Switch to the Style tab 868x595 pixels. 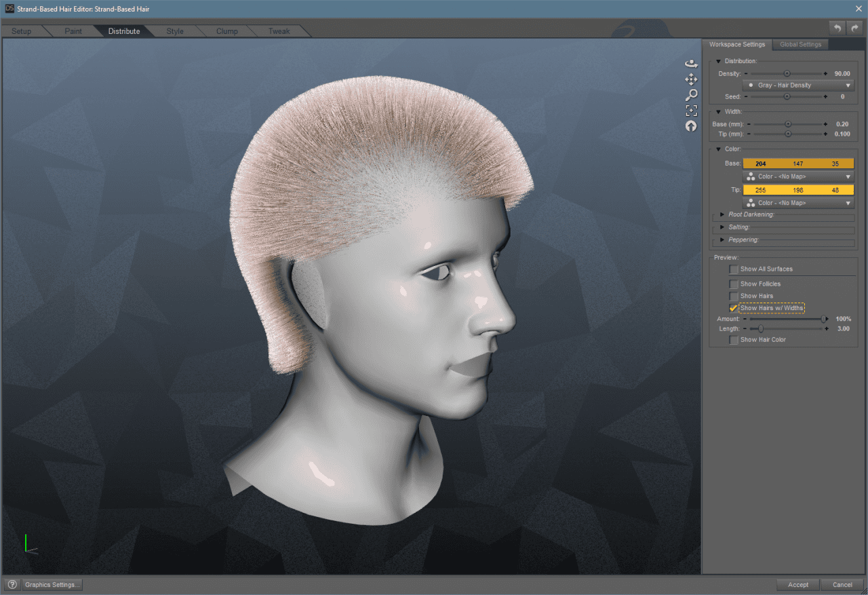tap(174, 31)
